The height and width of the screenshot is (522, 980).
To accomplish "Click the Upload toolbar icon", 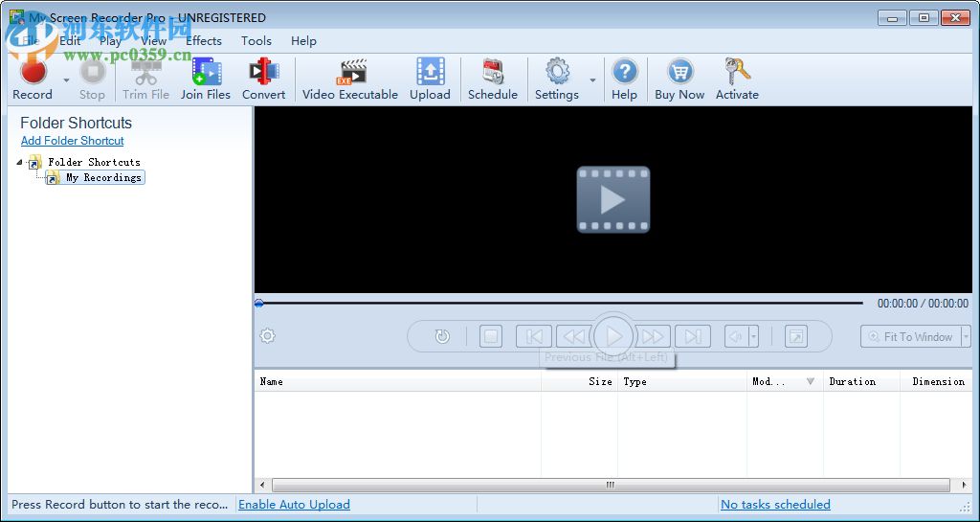I will [x=430, y=79].
